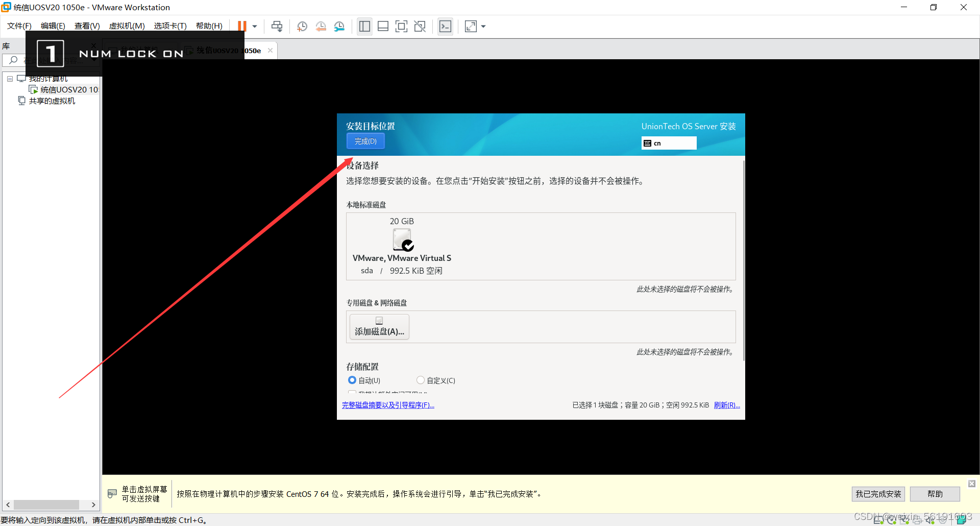Click the installer vertical scrollbar
This screenshot has width=980, height=526.
click(x=743, y=260)
